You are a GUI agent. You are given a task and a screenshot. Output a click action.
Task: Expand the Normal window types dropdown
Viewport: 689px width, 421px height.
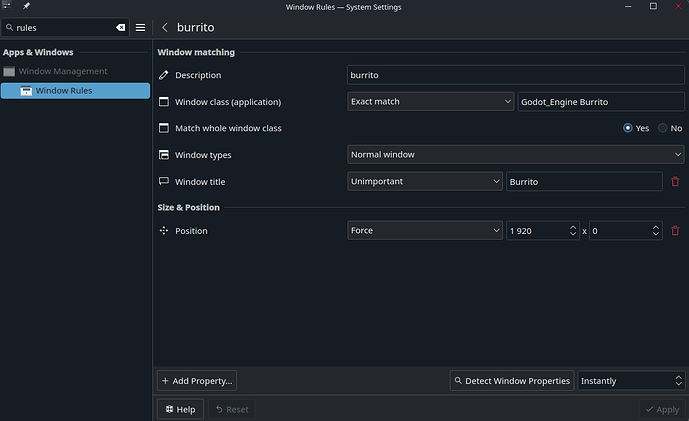click(515, 154)
